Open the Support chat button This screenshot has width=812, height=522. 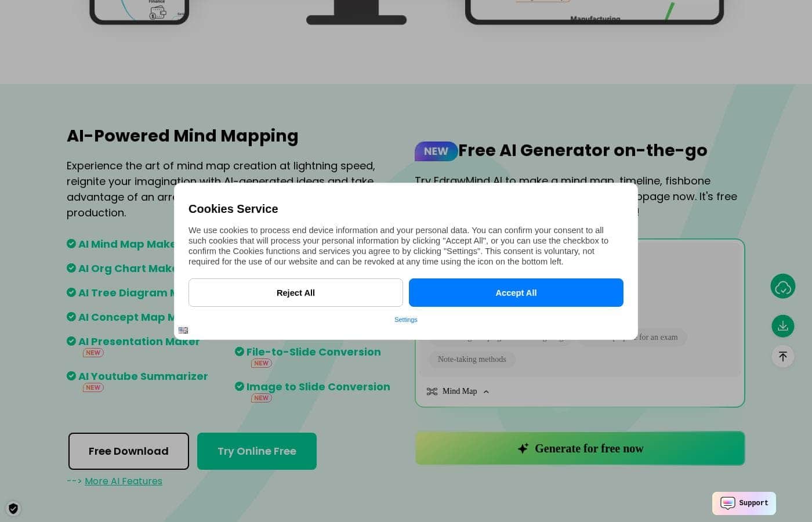point(744,503)
